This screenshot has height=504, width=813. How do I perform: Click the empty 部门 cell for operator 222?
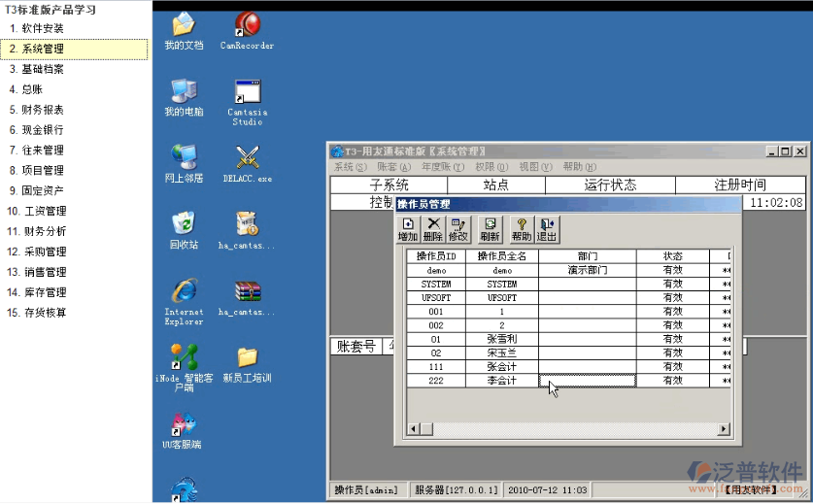[587, 382]
